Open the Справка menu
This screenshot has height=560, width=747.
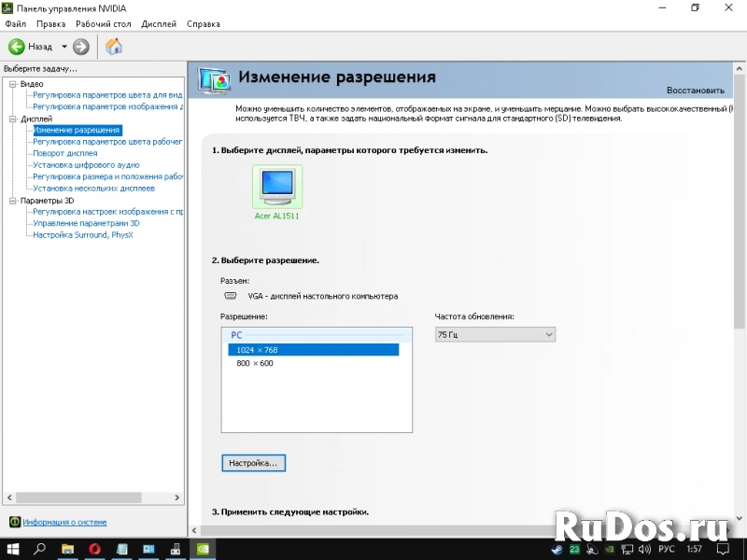203,24
